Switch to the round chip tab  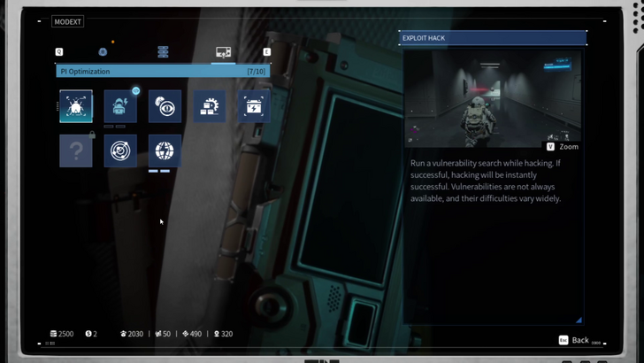(103, 52)
